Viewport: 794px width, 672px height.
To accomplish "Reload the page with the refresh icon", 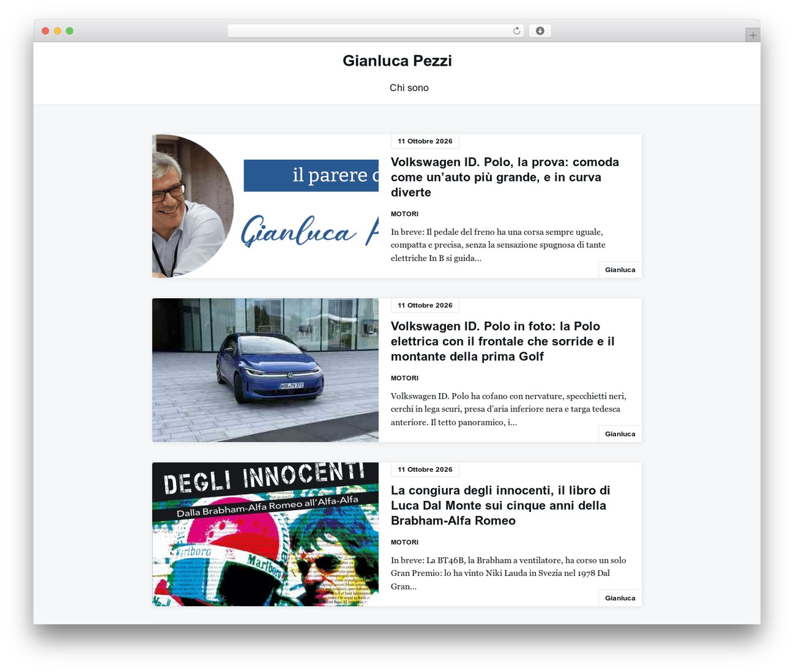I will [x=516, y=31].
